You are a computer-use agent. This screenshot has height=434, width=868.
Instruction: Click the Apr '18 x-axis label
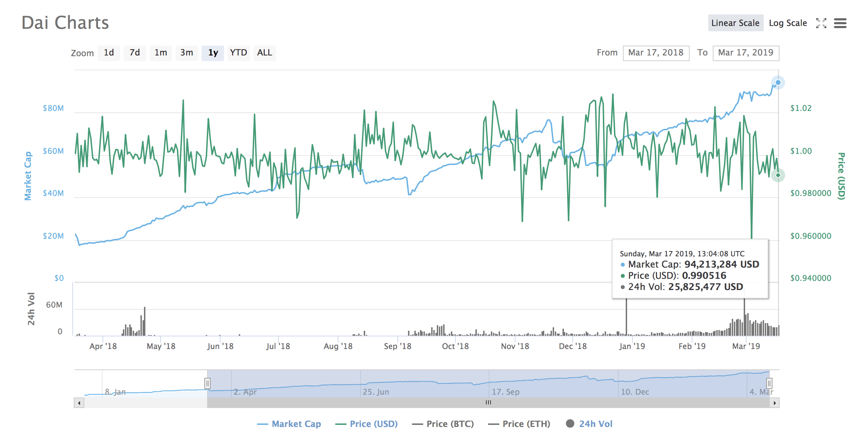point(103,346)
